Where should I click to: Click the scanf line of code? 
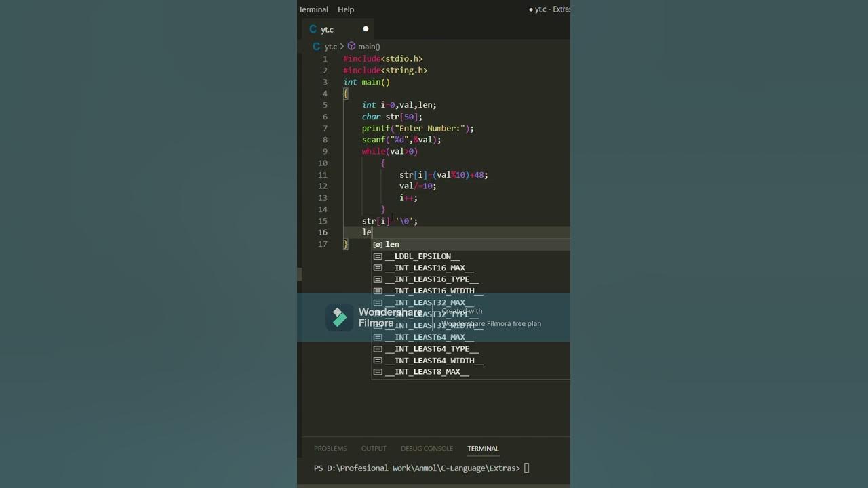(x=401, y=140)
